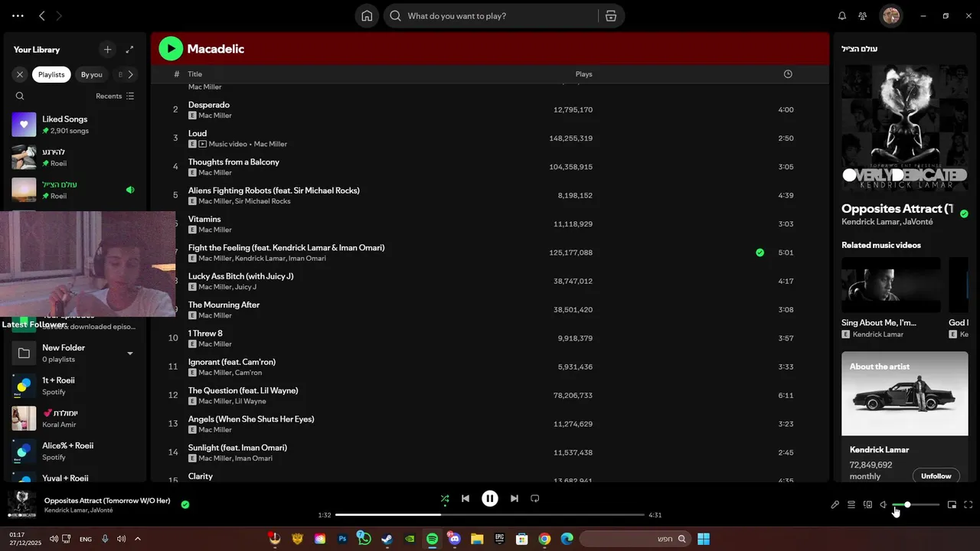Open the Browse icon in the search bar
Viewport: 980px width, 551px height.
610,16
